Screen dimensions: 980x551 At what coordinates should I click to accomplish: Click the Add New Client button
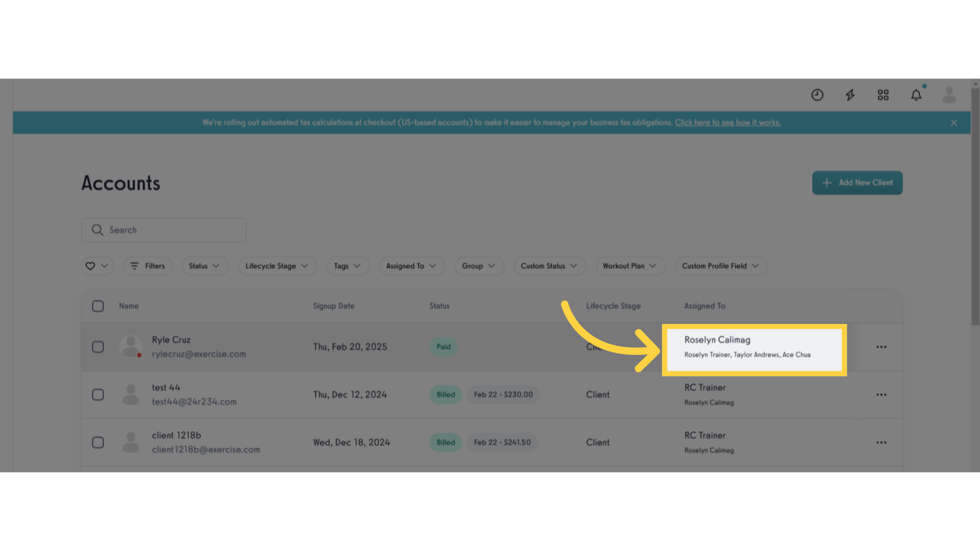click(857, 182)
